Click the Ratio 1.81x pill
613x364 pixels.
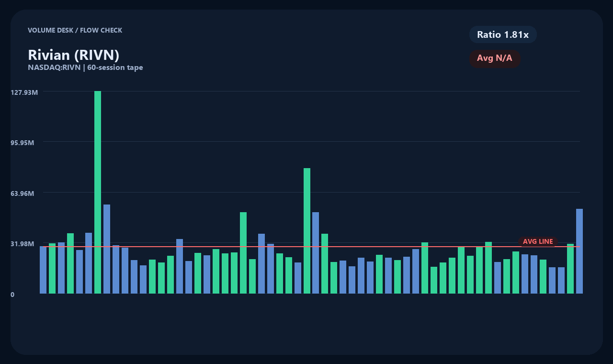click(503, 34)
